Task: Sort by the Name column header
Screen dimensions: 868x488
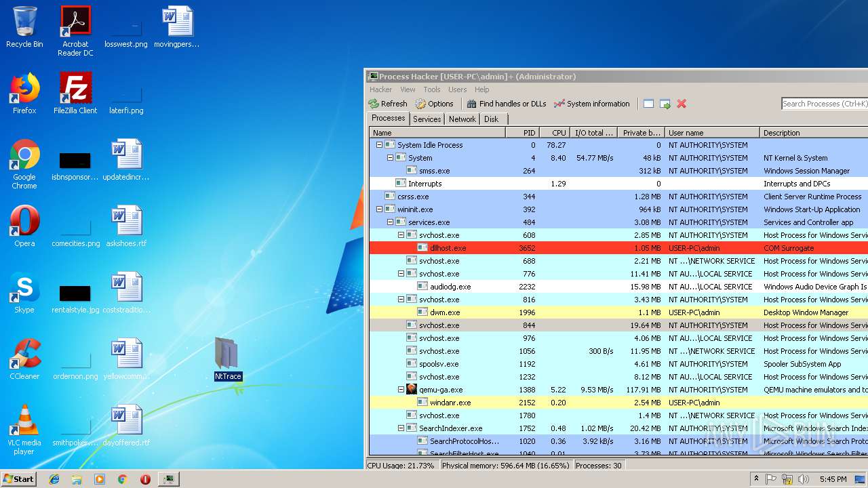Action: point(437,133)
